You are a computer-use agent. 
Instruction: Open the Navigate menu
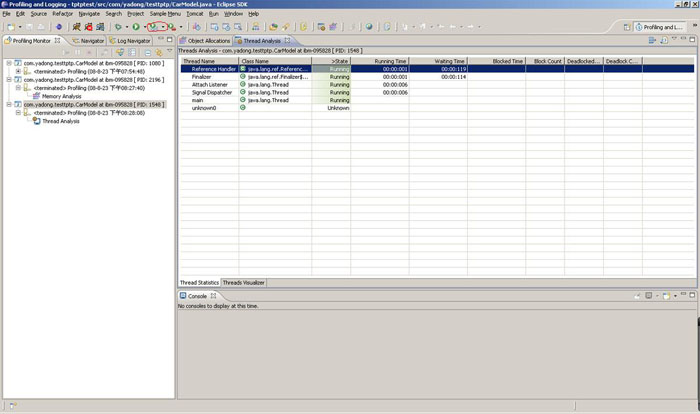pyautogui.click(x=89, y=14)
